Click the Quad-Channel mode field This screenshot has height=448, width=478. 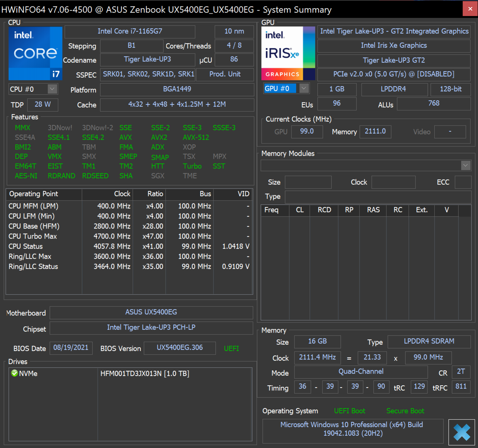click(361, 371)
